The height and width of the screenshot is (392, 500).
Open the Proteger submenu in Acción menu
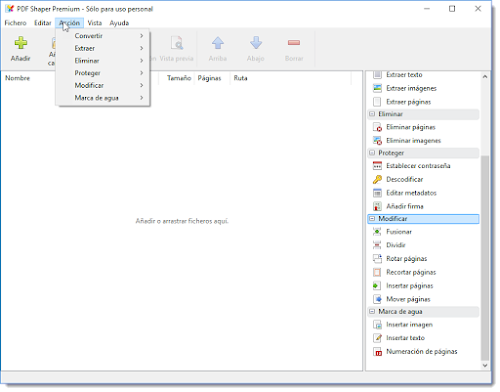103,73
